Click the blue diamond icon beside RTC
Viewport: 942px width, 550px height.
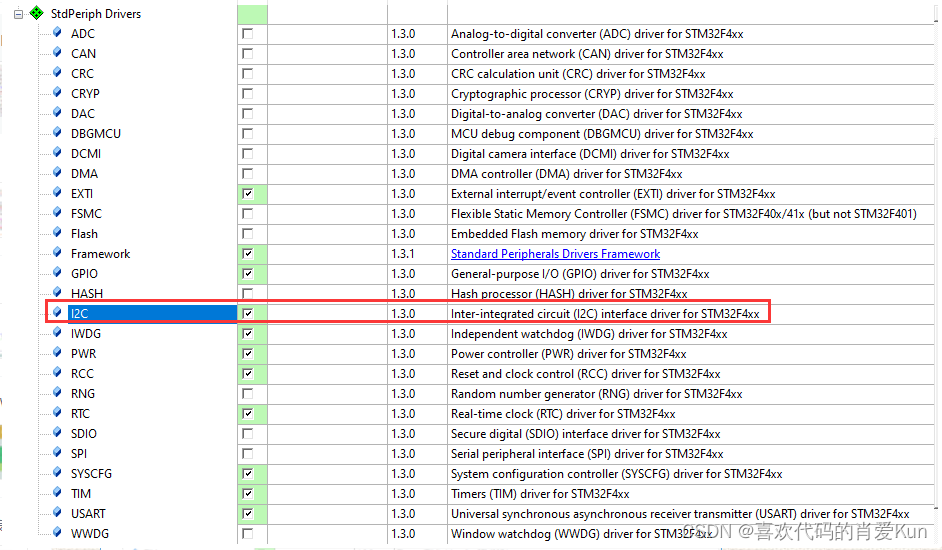[x=57, y=412]
